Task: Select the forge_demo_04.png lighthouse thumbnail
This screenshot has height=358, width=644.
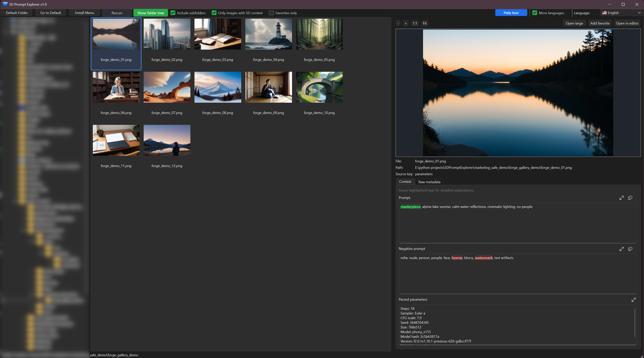Action: [268, 34]
